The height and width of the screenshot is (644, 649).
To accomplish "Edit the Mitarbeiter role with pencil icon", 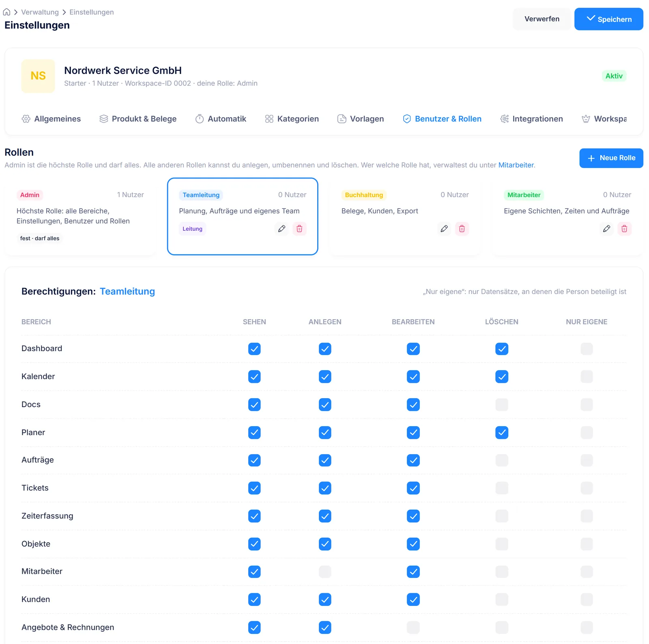I will point(607,229).
